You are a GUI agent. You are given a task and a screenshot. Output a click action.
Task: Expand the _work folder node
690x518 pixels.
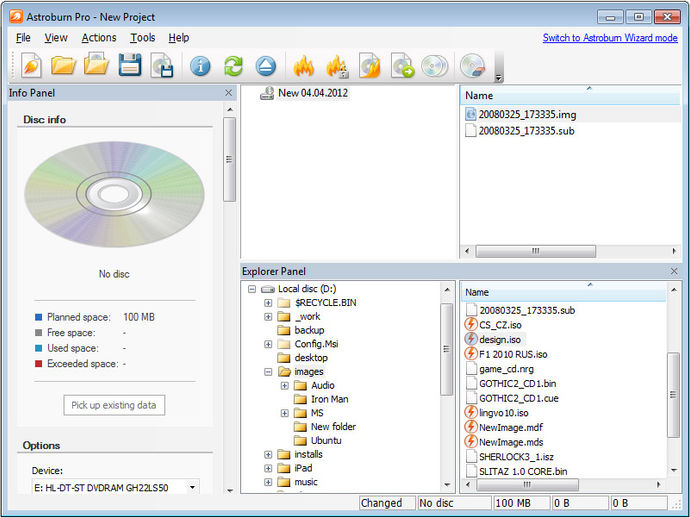click(268, 317)
